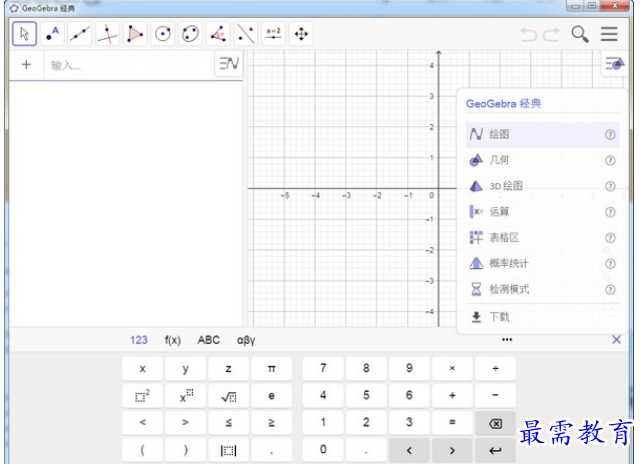Tap the backspace key

[x=495, y=423]
